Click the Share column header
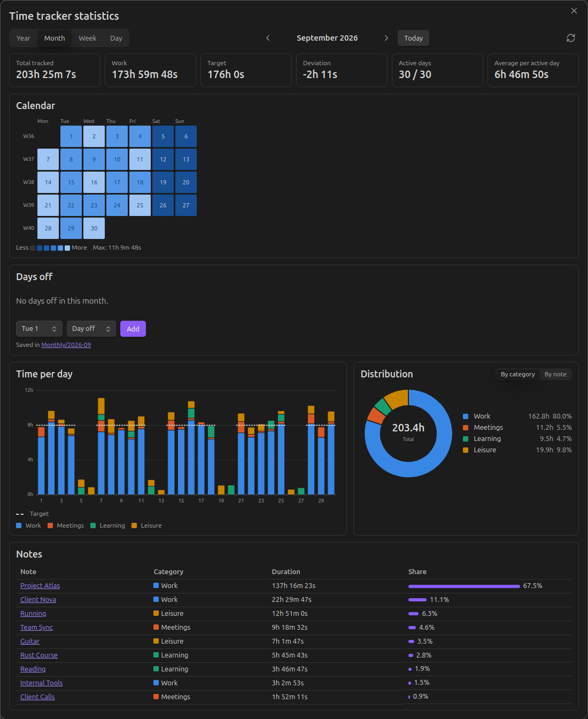 (x=417, y=572)
